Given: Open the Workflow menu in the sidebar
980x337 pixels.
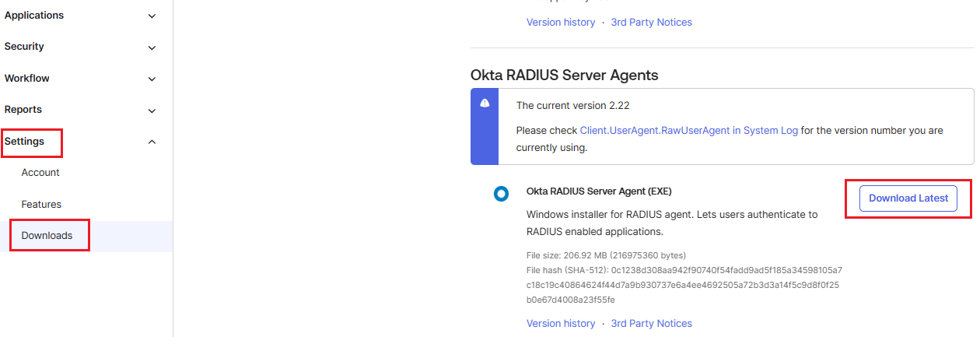Looking at the screenshot, I should [x=27, y=79].
